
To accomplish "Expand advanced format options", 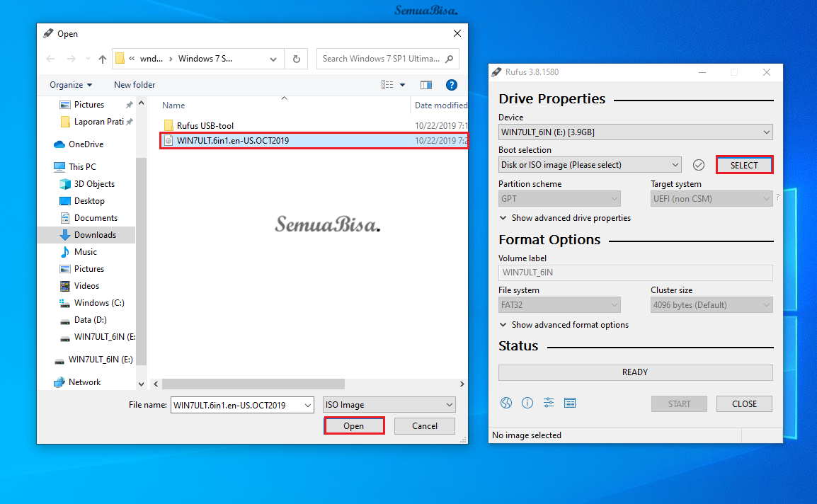I will pyautogui.click(x=564, y=325).
